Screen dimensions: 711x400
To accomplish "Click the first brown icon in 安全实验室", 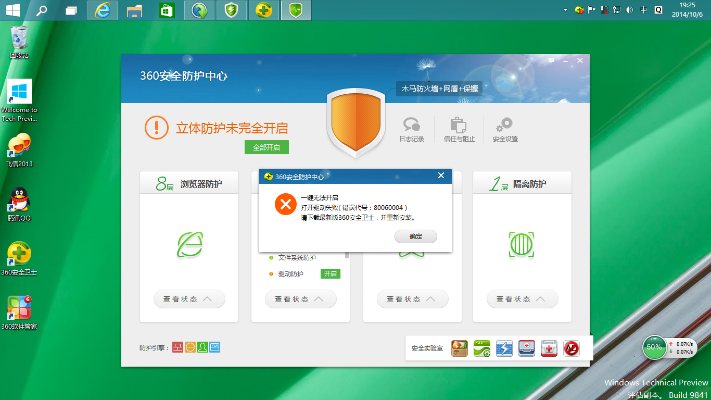I will (x=461, y=348).
